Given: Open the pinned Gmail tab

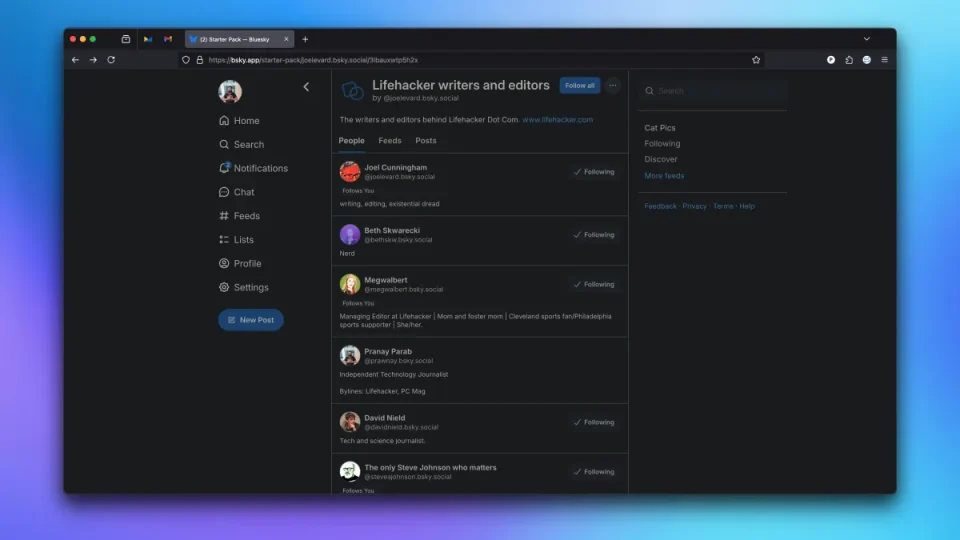Looking at the screenshot, I should pos(168,39).
